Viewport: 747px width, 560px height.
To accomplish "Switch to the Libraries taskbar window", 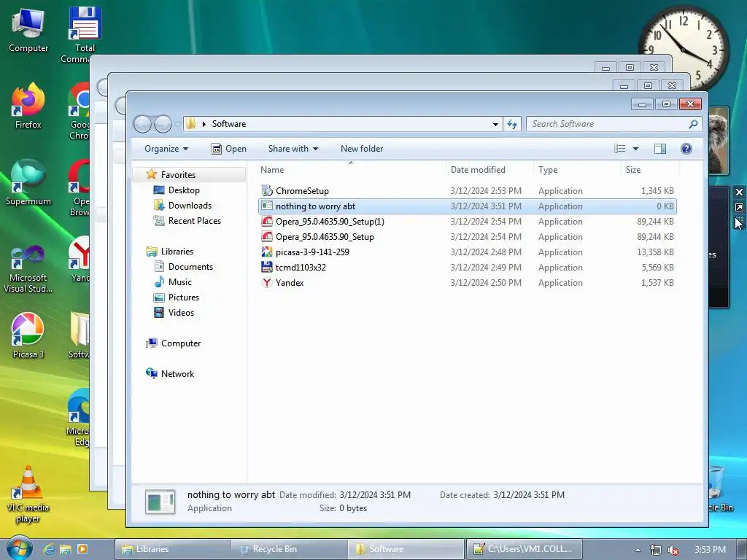I will pyautogui.click(x=172, y=549).
